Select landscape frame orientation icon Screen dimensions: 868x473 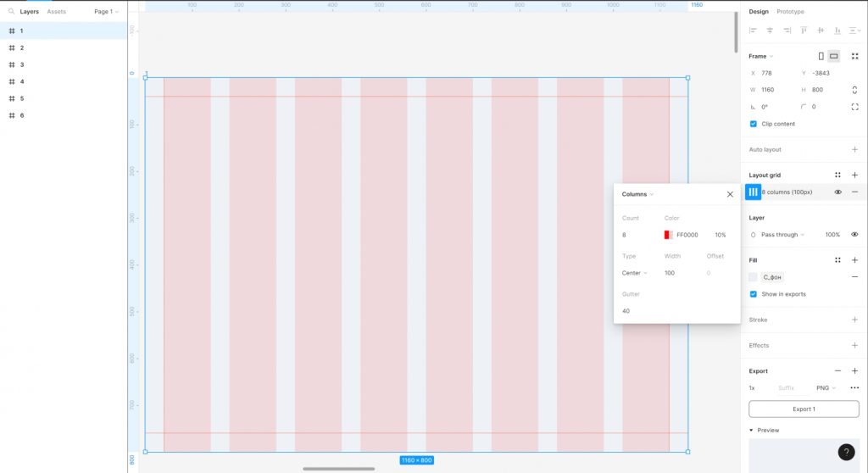click(834, 56)
